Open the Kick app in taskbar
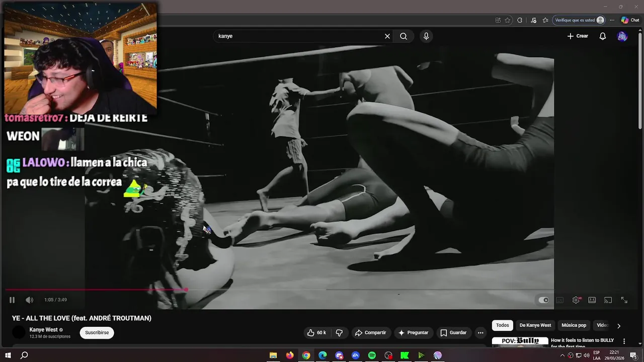The height and width of the screenshot is (362, 644). click(405, 355)
